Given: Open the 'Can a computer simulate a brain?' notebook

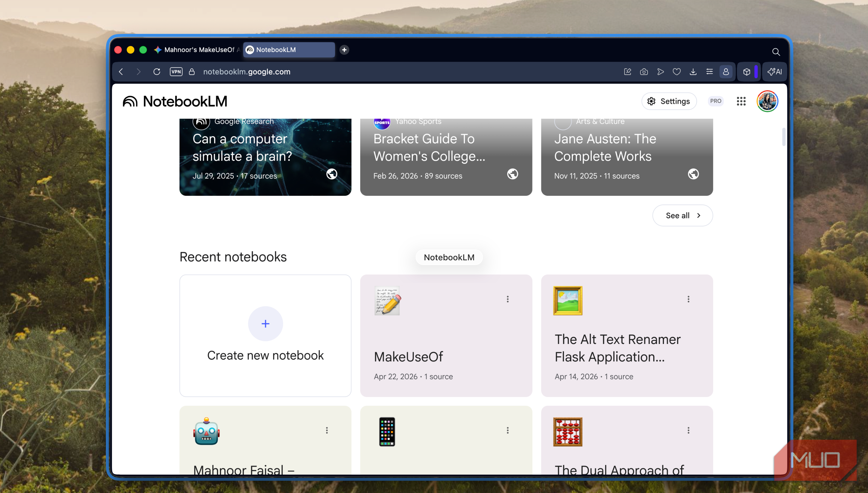Looking at the screenshot, I should (x=265, y=157).
